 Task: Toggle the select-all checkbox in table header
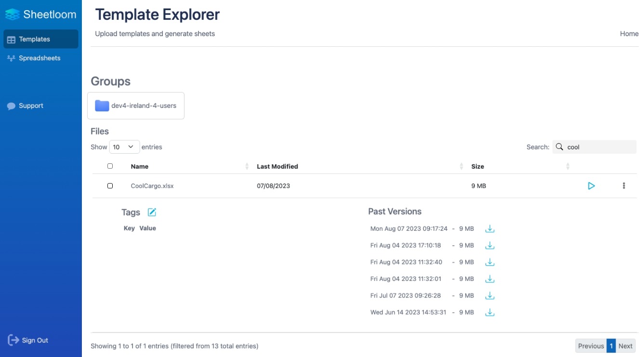(x=110, y=166)
